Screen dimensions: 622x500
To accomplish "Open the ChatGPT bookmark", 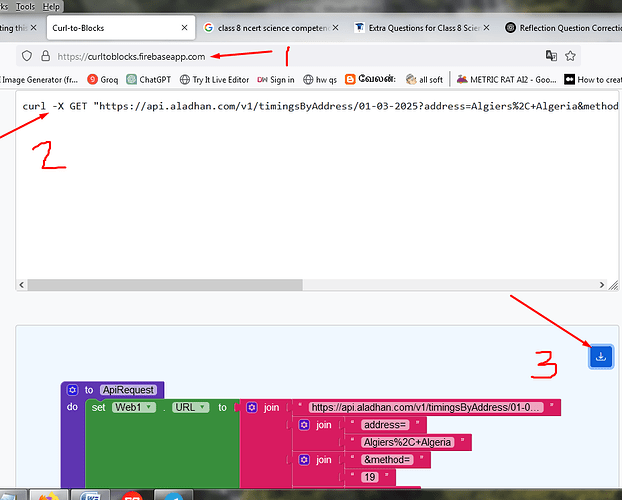I will 149,80.
